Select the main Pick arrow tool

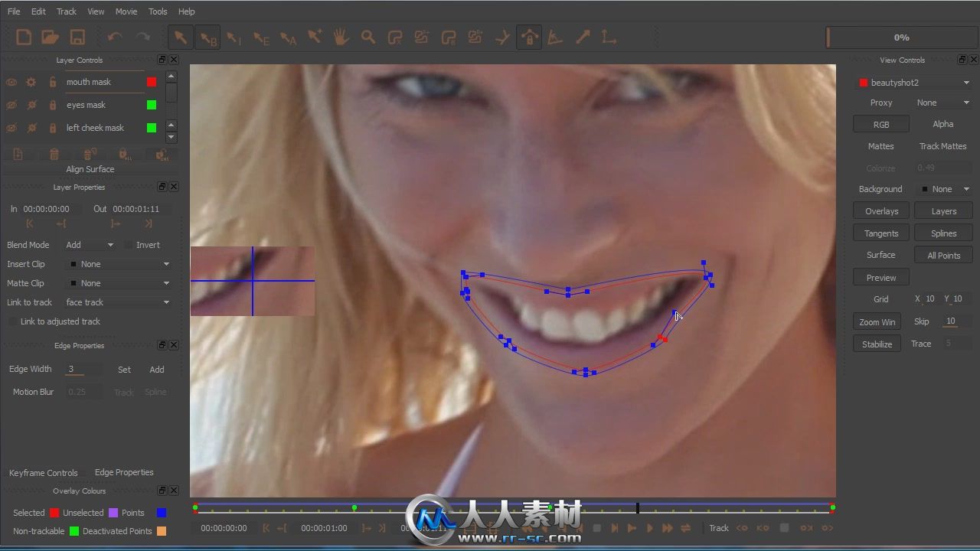[181, 37]
